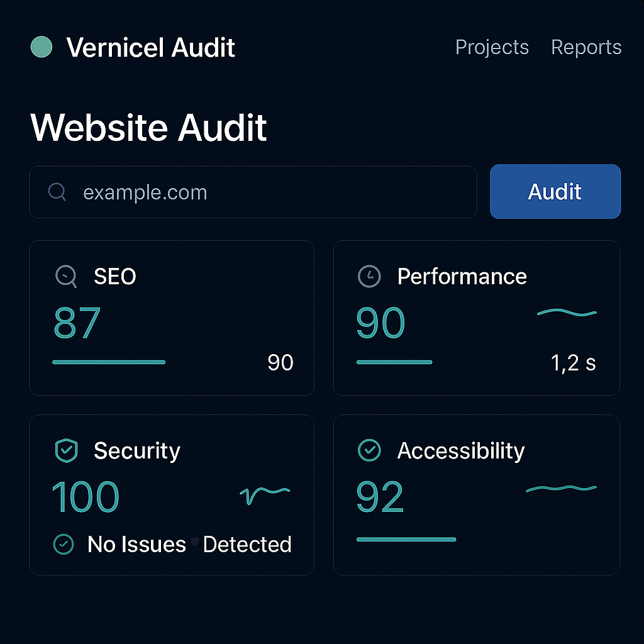Image resolution: width=644 pixels, height=644 pixels.
Task: Focus the example.com URL input field
Action: point(264,192)
